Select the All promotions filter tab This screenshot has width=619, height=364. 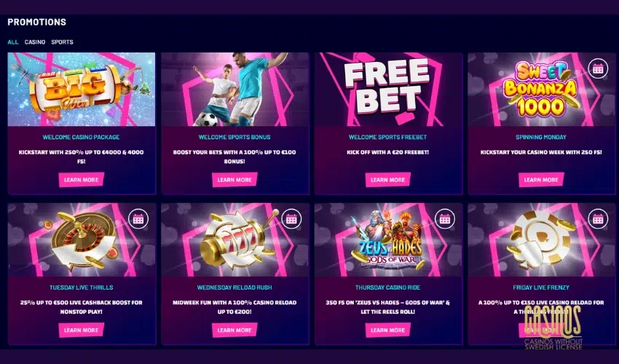[x=13, y=41]
